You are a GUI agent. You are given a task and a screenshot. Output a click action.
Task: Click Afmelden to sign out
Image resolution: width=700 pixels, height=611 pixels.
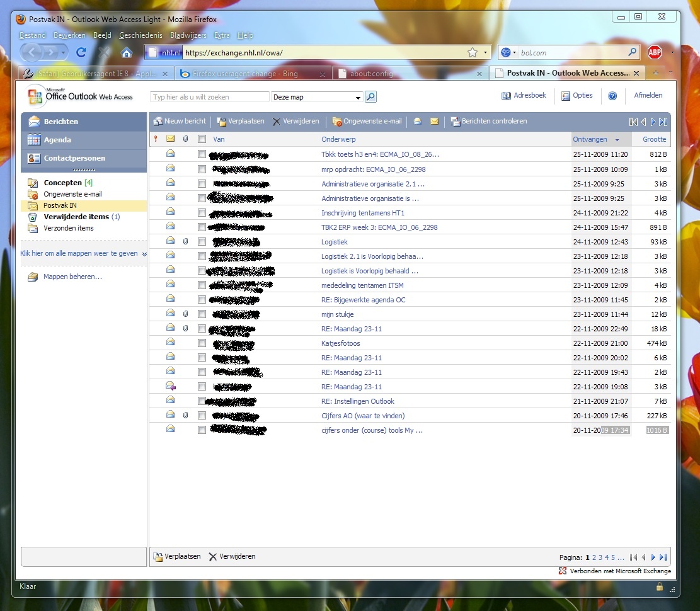coord(648,95)
